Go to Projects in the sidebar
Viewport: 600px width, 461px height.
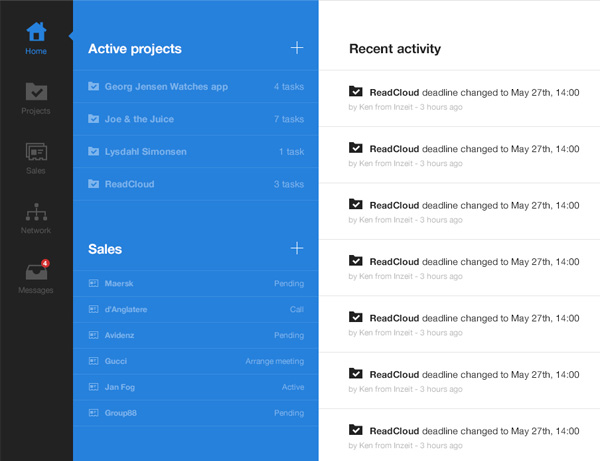coord(36,97)
